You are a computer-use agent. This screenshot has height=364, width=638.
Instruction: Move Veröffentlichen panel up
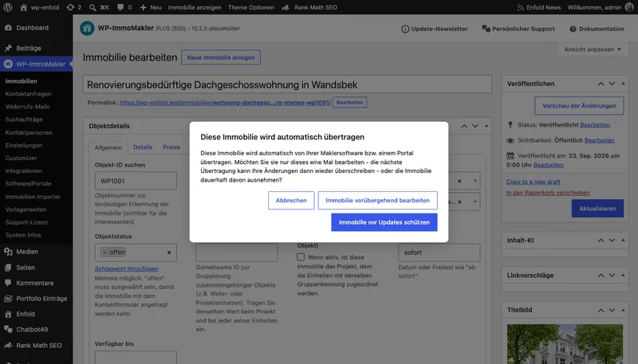coord(601,84)
